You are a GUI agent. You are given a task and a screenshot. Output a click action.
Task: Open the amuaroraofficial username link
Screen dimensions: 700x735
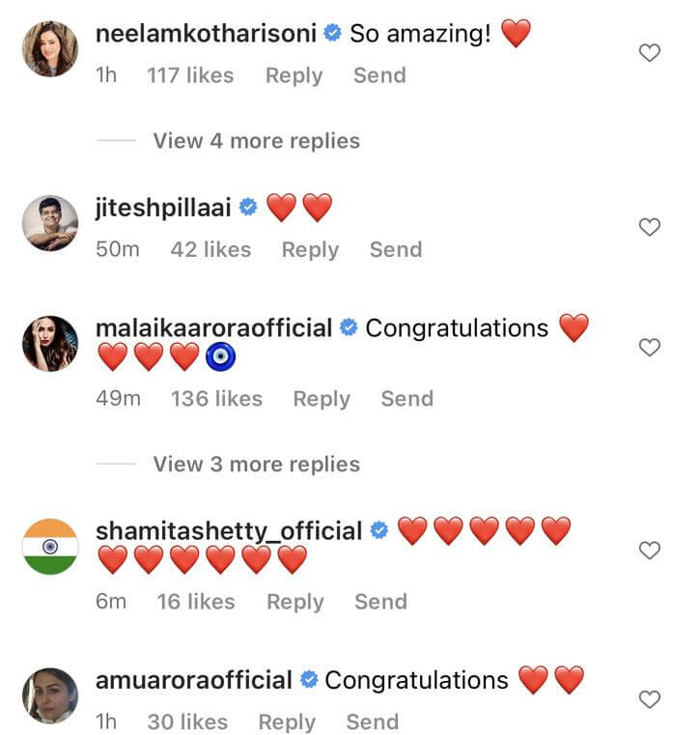(x=194, y=680)
